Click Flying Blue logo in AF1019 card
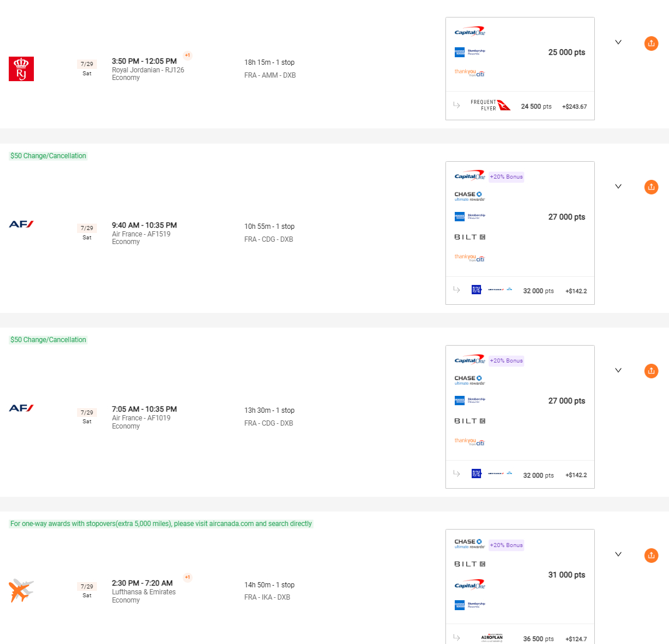Screen dimensions: 669x644 click(x=492, y=474)
